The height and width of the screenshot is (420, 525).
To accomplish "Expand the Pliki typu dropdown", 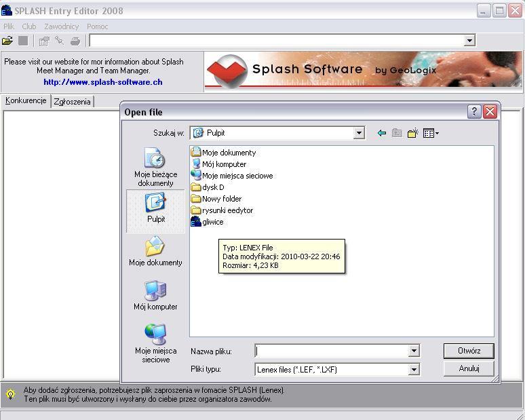I will pyautogui.click(x=414, y=369).
